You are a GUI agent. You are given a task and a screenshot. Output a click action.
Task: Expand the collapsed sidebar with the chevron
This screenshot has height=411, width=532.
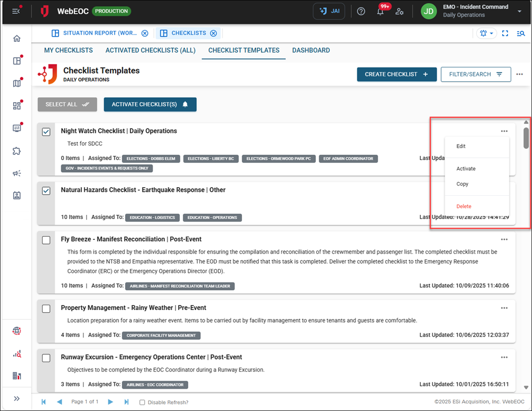pos(16,398)
